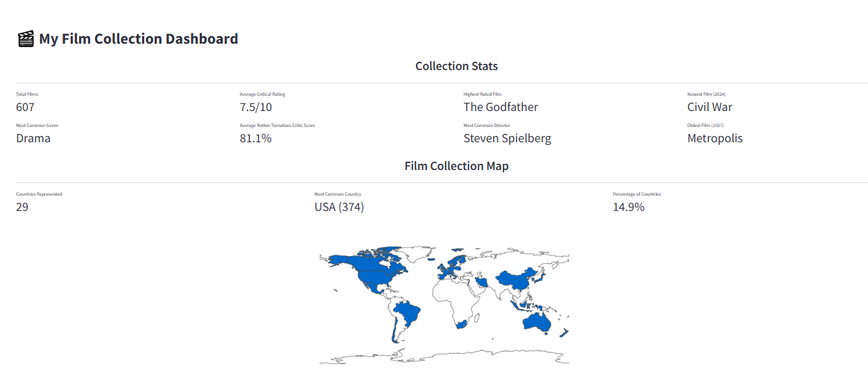This screenshot has height=383, width=868.
Task: Click the USA (374) most common country
Action: click(339, 207)
